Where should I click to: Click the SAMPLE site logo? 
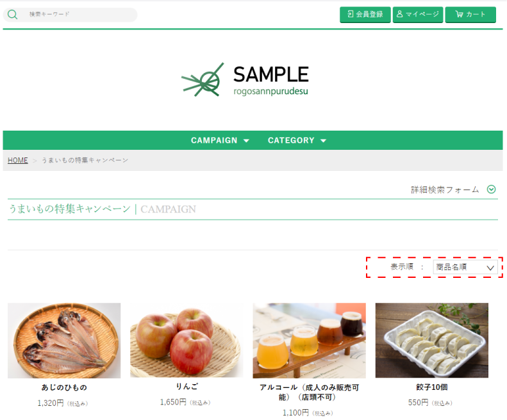245,79
